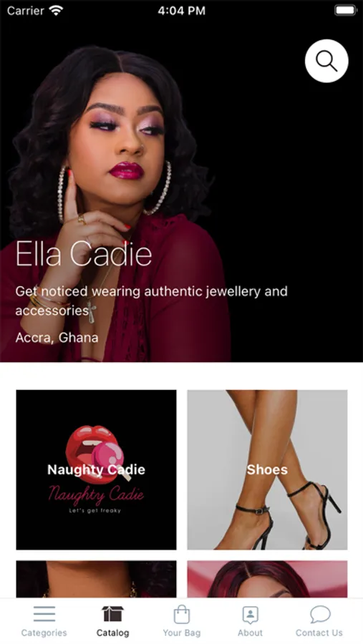Go to the Your Bag tab label
Image resolution: width=363 pixels, height=644 pixels.
[181, 633]
